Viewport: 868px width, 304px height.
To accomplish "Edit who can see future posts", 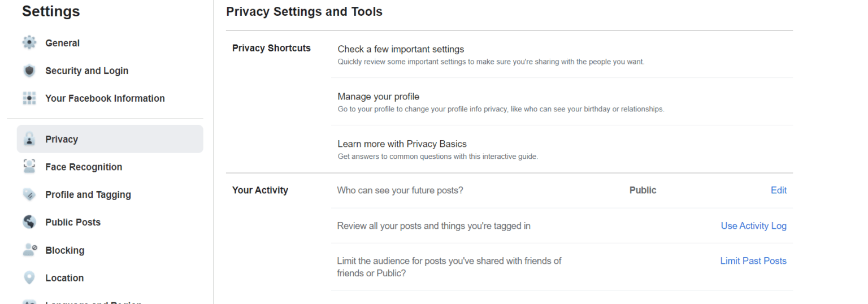I will click(x=778, y=190).
